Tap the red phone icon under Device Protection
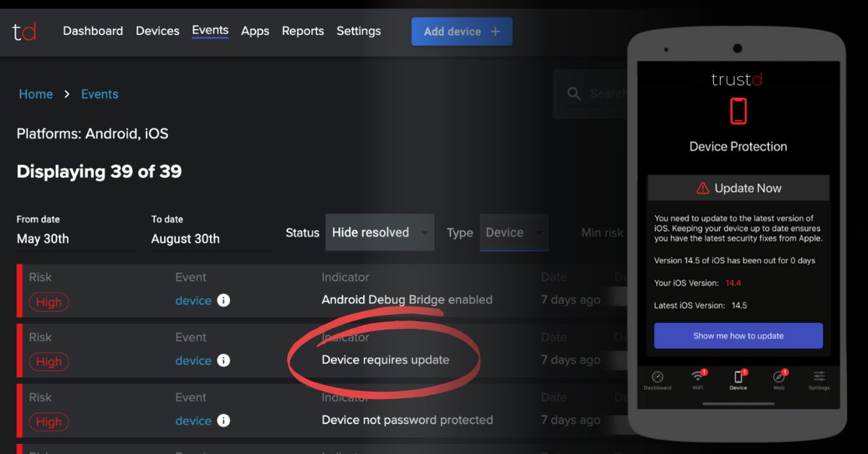This screenshot has height=454, width=868. click(x=738, y=111)
